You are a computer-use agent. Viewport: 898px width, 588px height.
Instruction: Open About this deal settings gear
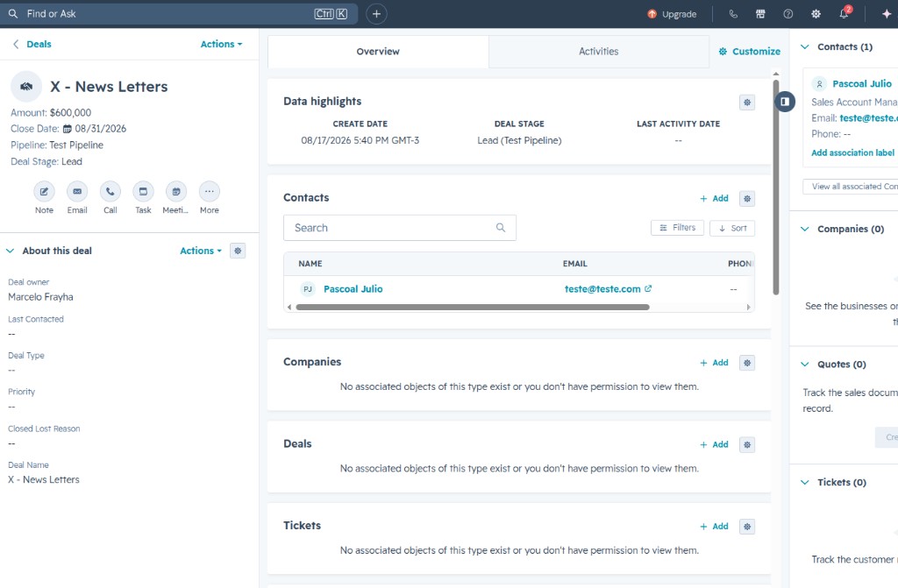(x=238, y=251)
